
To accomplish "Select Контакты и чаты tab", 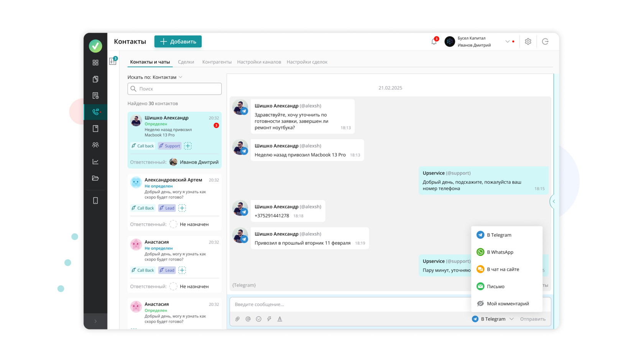I will pos(150,62).
